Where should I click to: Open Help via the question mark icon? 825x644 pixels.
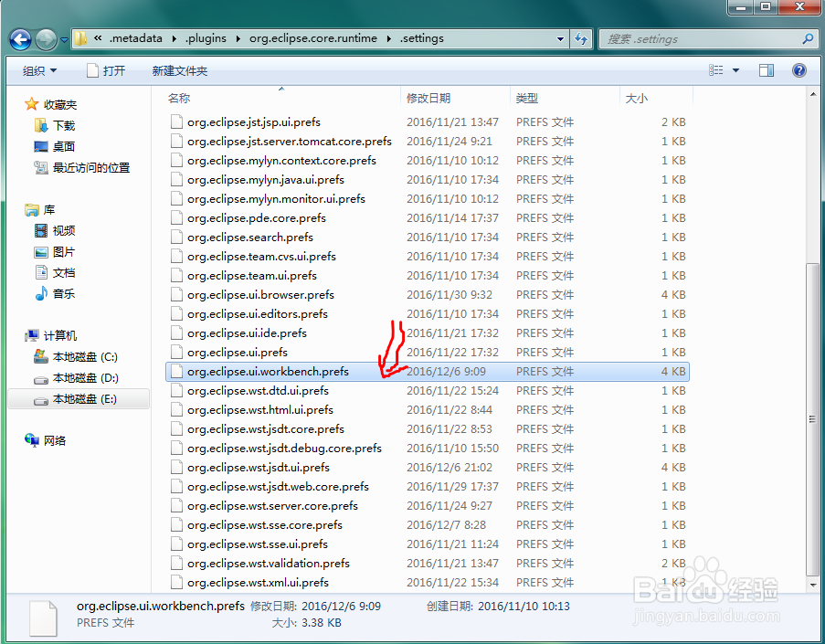[x=799, y=70]
